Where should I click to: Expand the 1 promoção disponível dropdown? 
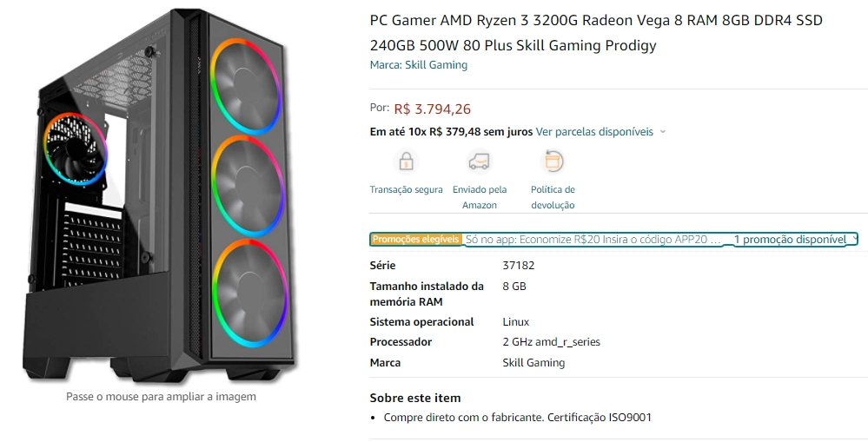795,239
